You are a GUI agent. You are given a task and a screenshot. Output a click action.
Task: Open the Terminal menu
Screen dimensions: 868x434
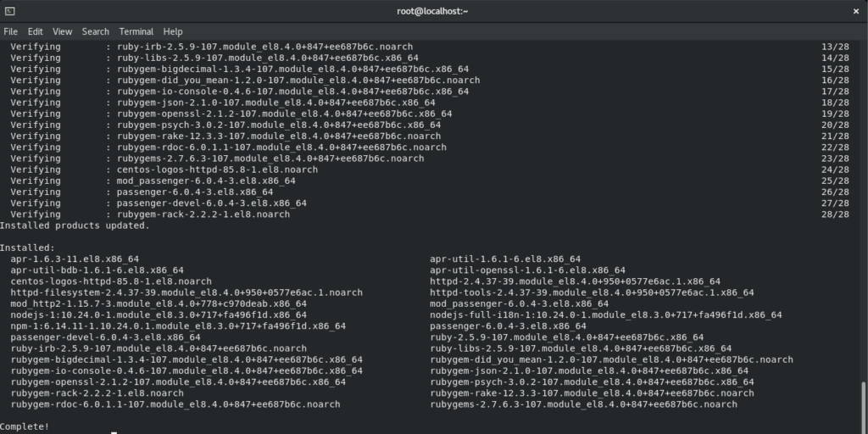click(x=136, y=31)
